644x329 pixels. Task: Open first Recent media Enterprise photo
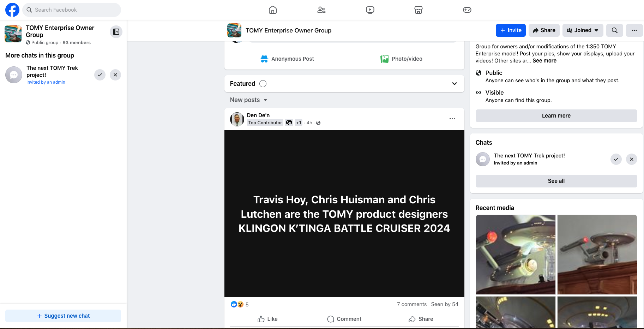click(516, 255)
